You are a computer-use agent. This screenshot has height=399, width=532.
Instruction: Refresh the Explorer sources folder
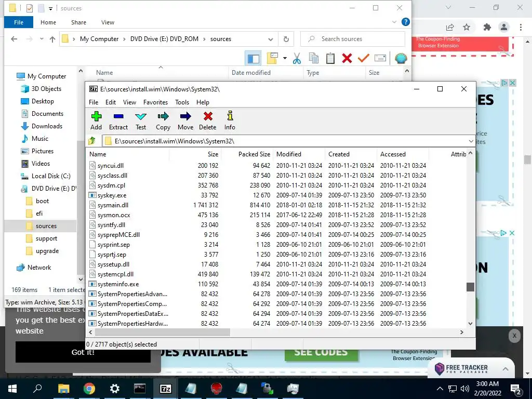(286, 39)
